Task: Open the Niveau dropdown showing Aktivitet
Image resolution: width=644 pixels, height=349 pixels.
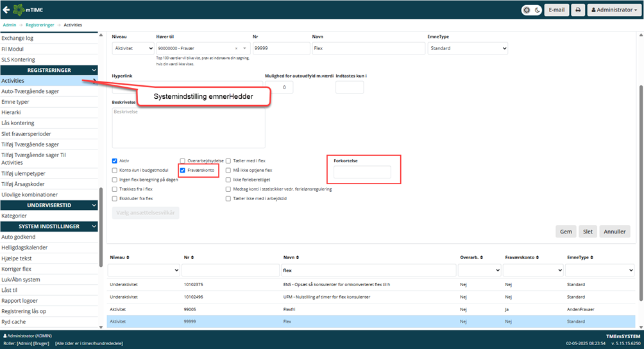Action: point(132,48)
